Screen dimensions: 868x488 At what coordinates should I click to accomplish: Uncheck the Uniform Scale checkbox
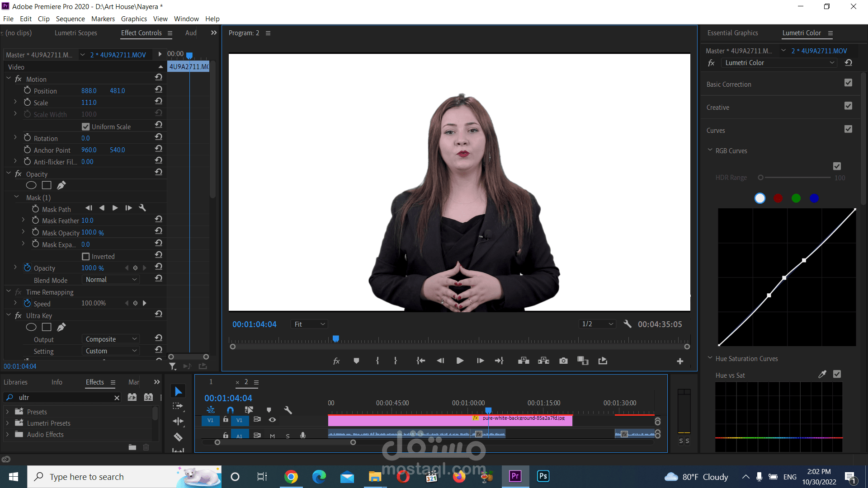click(86, 127)
